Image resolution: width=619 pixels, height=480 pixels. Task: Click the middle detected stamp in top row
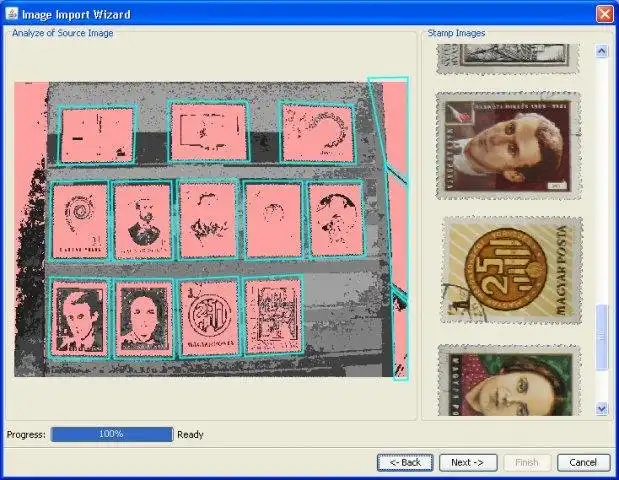point(208,131)
